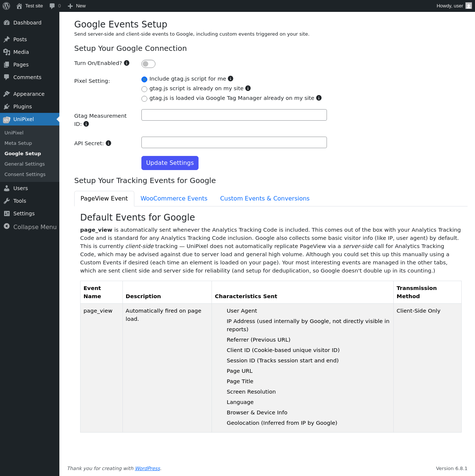Viewport: 475px width, 476px height.
Task: Open Custom Events & Conversions tab
Action: [x=265, y=199]
